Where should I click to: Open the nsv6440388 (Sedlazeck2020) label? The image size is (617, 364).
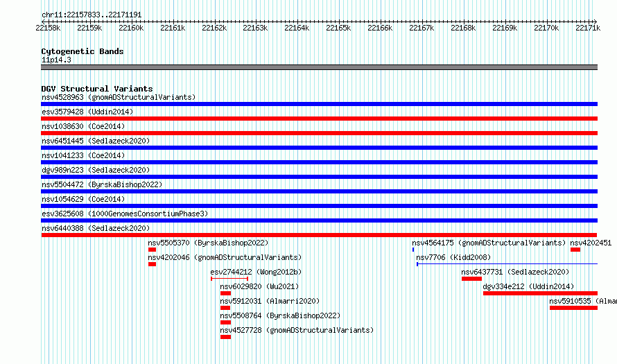pyautogui.click(x=96, y=228)
